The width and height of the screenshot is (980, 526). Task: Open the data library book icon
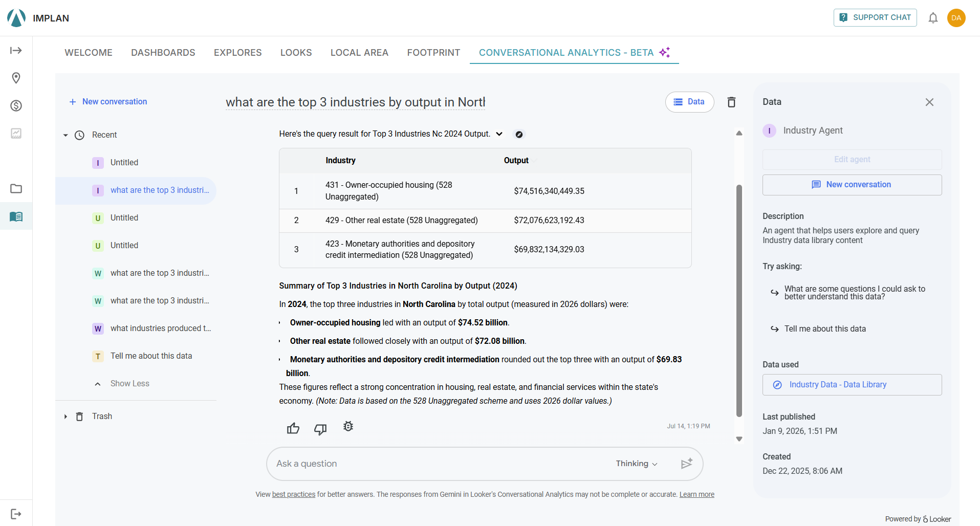[16, 216]
